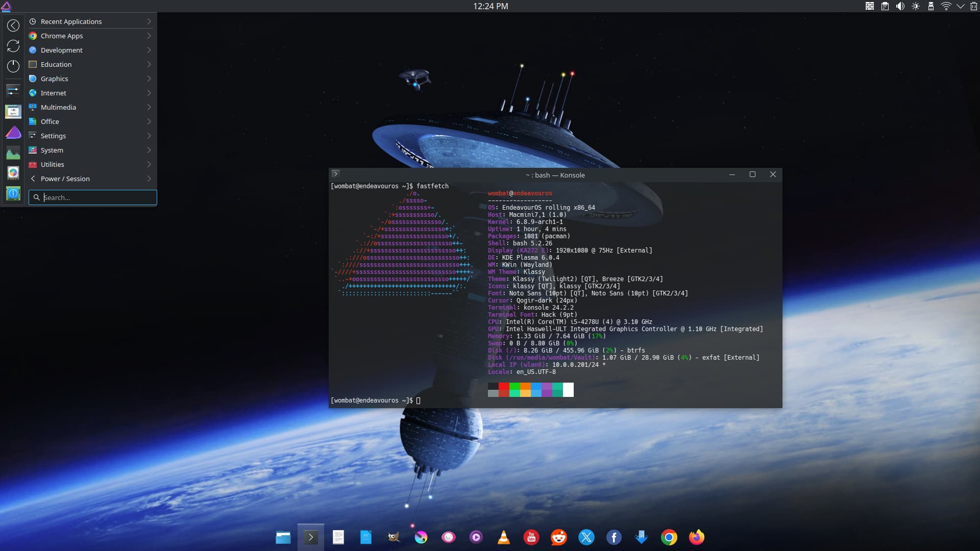Expand the Multimedia category arrow
980x551 pixels.
[x=149, y=107]
